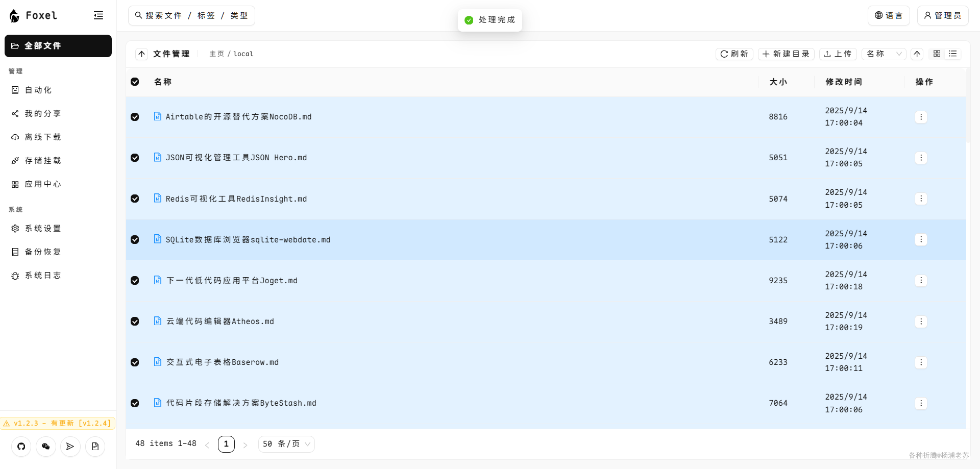Collapse the sidebar menu icon
This screenshot has width=980, height=469.
coord(99,15)
